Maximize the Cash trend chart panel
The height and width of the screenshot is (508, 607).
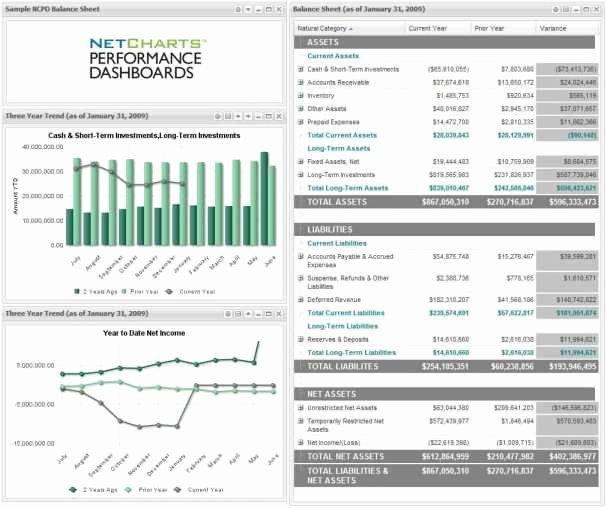pos(268,116)
